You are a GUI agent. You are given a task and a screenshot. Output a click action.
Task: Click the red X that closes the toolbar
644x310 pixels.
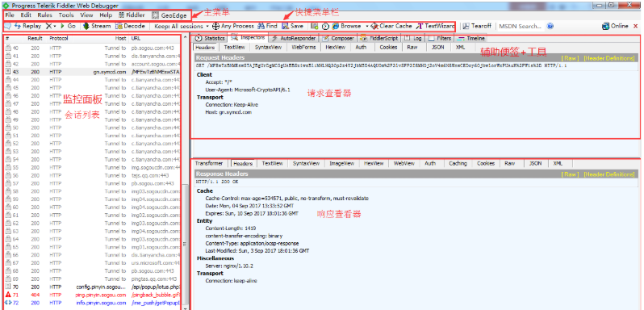(636, 26)
